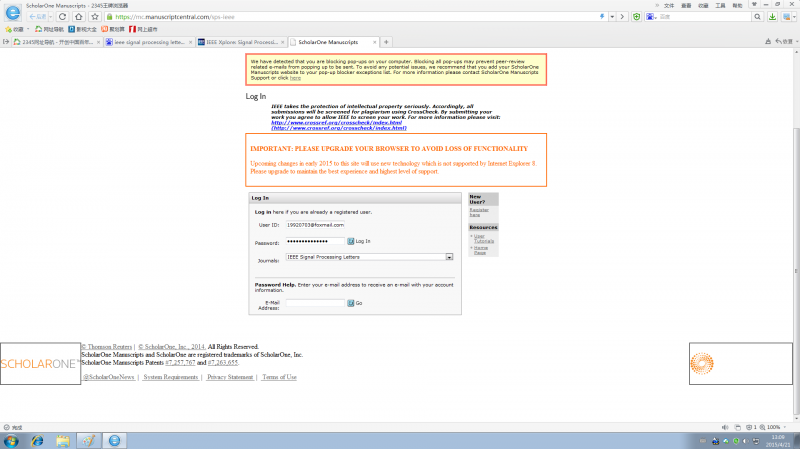The width and height of the screenshot is (800, 449).
Task: Click the 'here' link in pop-up warning
Action: coord(295,78)
